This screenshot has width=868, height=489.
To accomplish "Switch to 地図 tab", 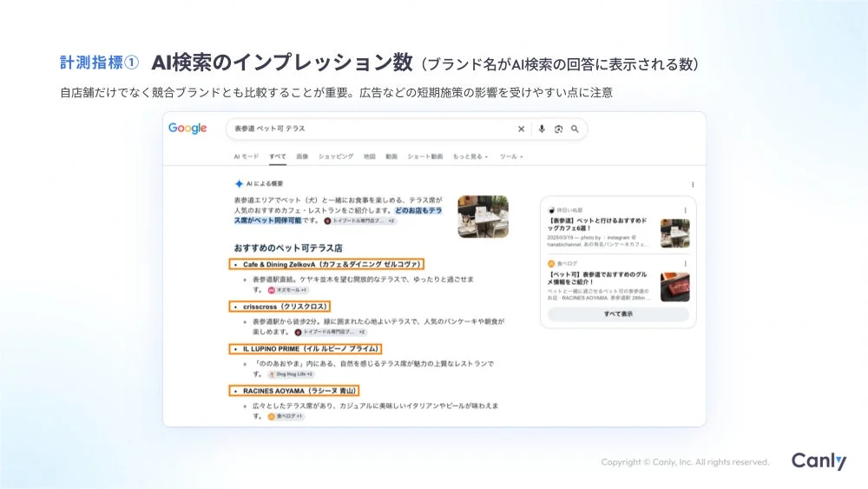I will click(369, 156).
